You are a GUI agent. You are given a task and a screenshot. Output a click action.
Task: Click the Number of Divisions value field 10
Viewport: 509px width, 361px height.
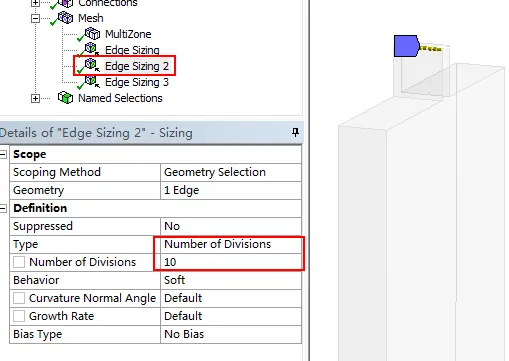(231, 262)
